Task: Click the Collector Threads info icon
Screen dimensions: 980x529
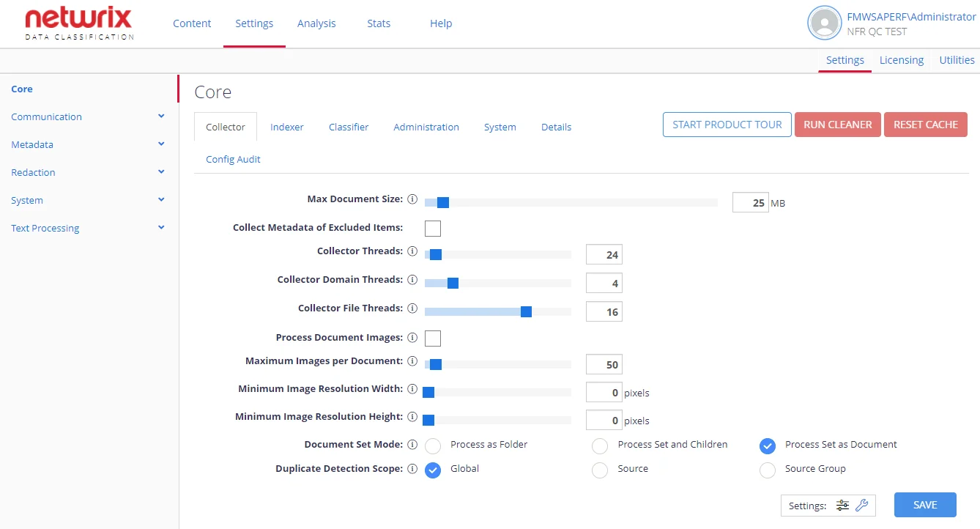Action: [412, 251]
